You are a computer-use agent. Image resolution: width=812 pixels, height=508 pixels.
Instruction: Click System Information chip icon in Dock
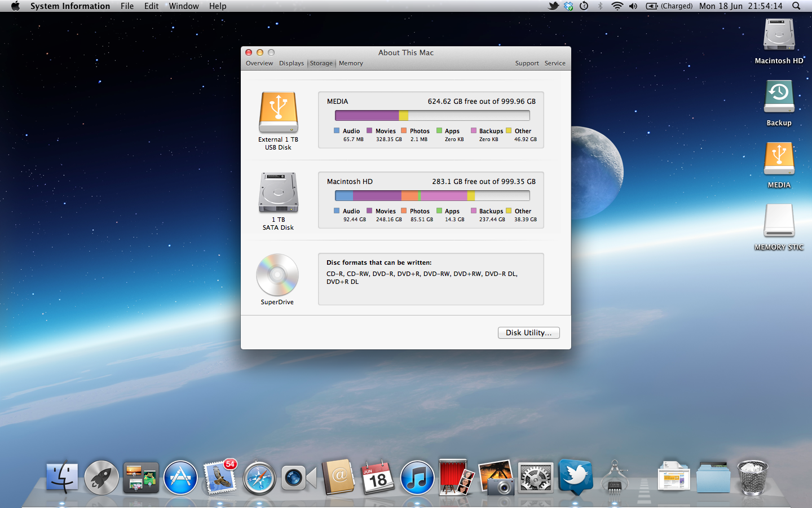(615, 478)
